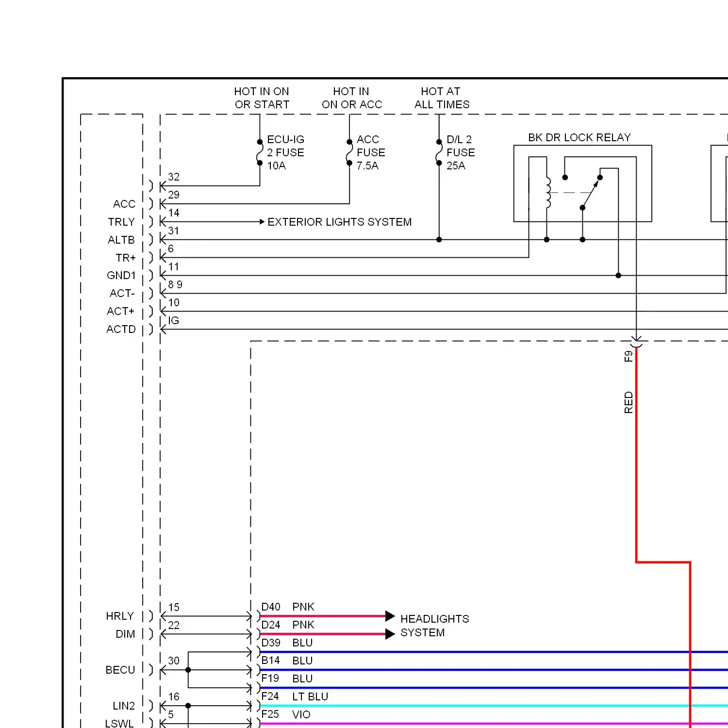Click the B14 BLU connector label

[x=287, y=661]
